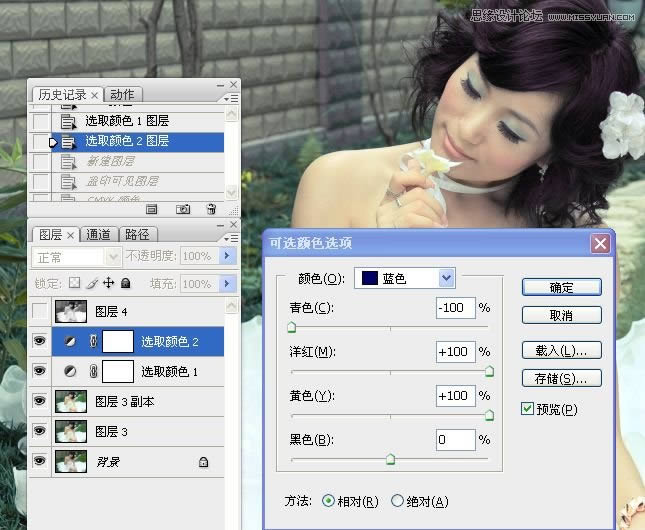645x530 pixels.
Task: Switch to the 动作 actions tab
Action: [x=121, y=95]
